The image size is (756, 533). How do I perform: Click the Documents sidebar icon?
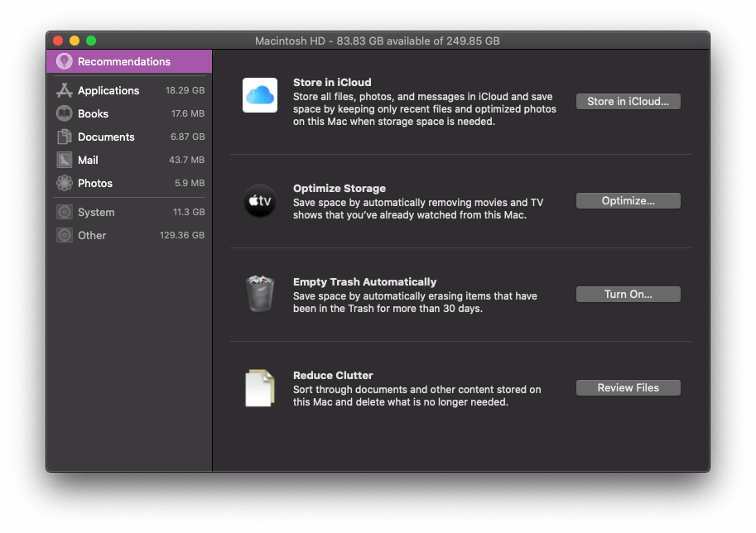pos(64,137)
